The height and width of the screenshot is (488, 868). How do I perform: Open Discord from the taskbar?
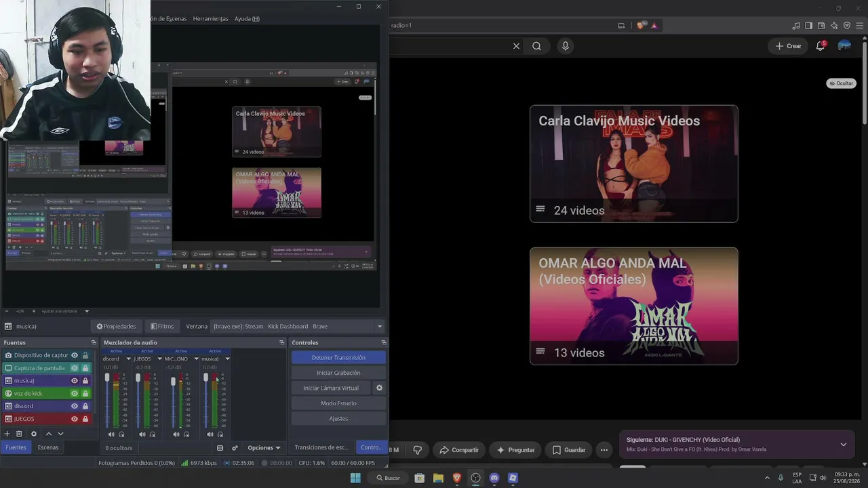click(494, 478)
